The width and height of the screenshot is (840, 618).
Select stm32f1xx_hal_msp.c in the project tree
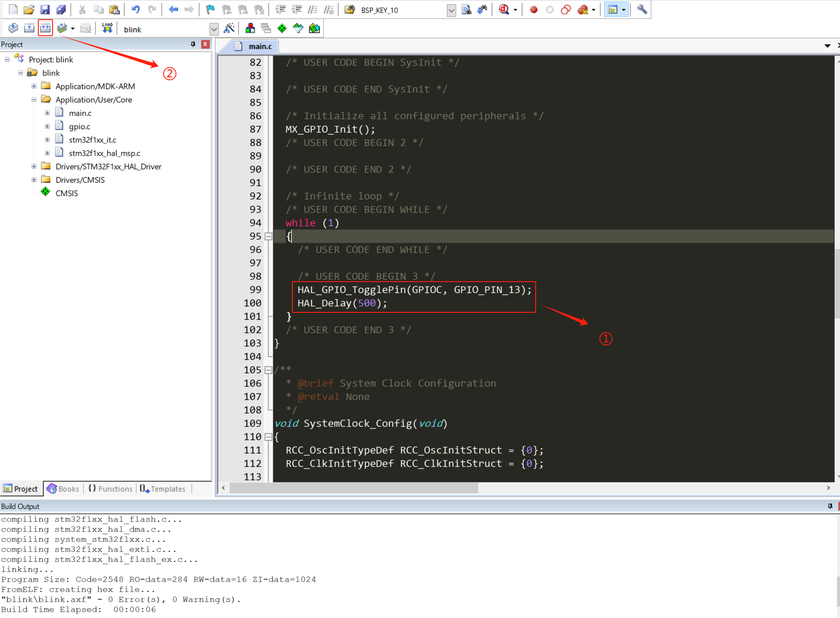(104, 153)
